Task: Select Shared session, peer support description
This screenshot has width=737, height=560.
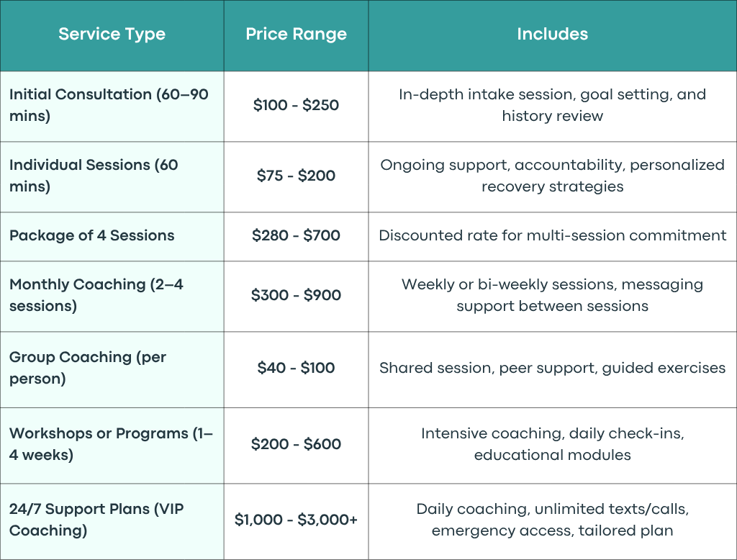Action: [552, 368]
